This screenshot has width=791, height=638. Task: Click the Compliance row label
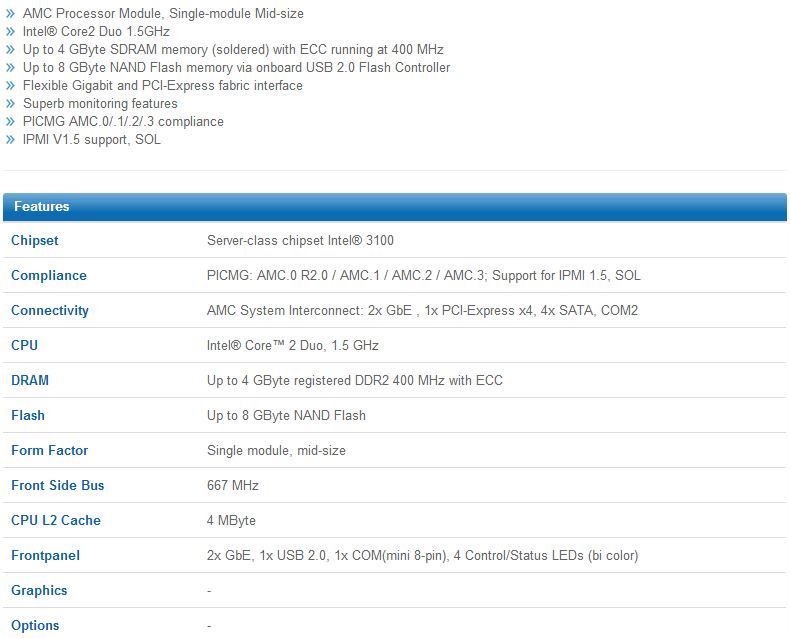(48, 275)
